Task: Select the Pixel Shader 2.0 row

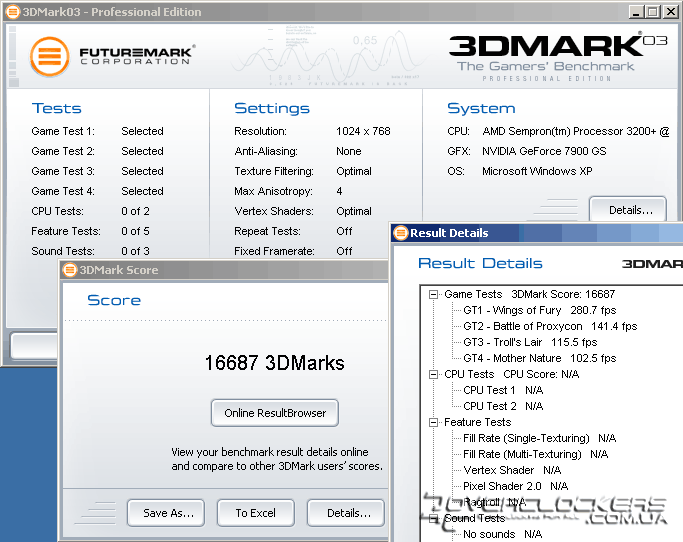Action: tap(516, 486)
